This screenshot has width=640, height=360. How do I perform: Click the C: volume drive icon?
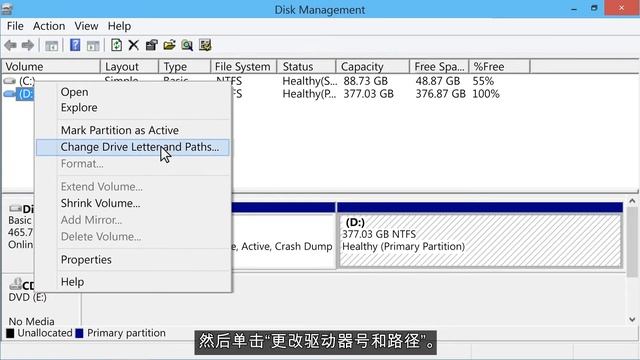9,81
